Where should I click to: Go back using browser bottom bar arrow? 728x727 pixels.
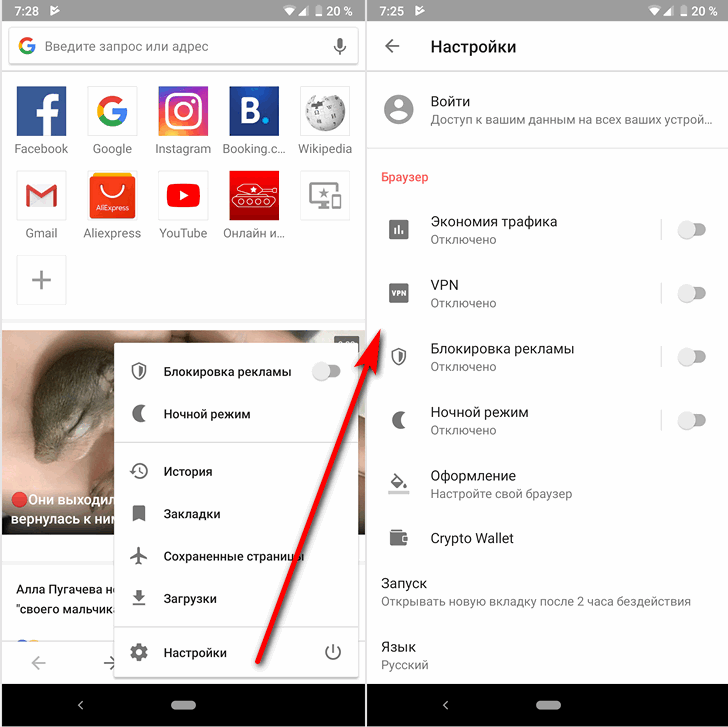[39, 663]
